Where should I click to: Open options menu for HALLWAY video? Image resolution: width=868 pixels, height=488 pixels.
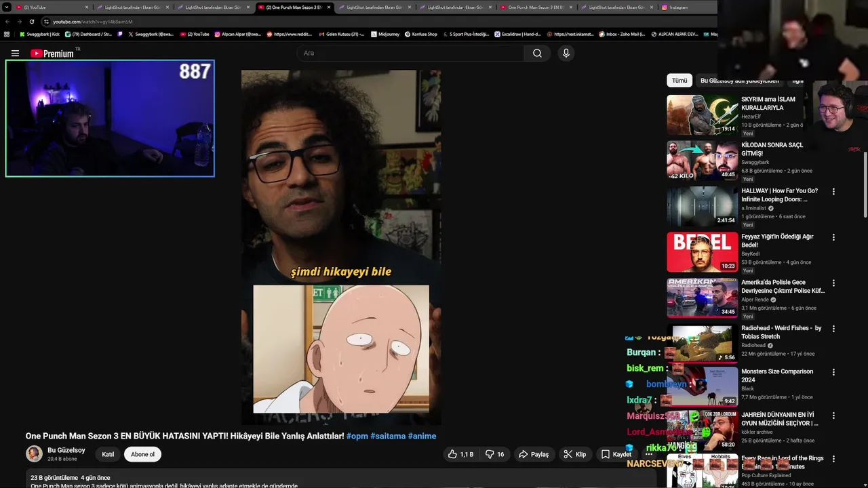click(833, 192)
